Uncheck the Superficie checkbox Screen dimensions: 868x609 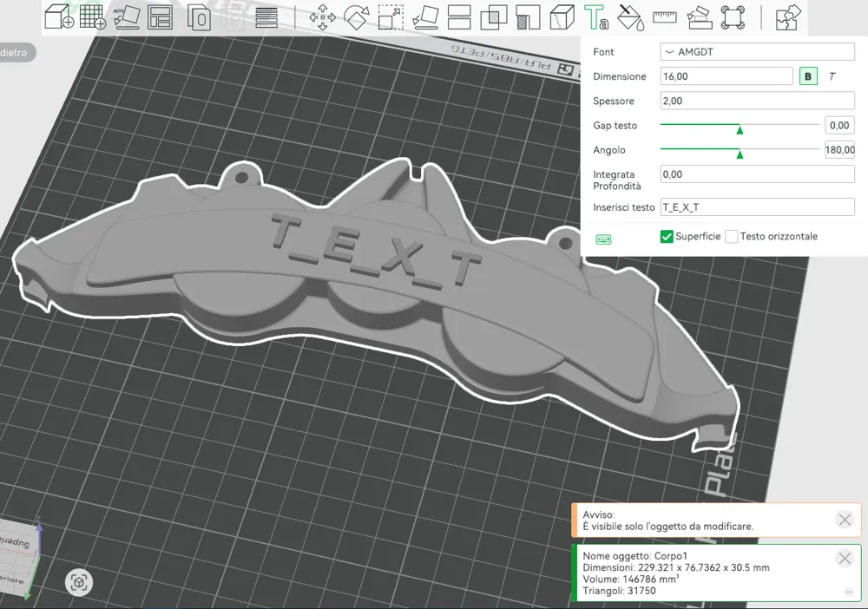pyautogui.click(x=667, y=237)
